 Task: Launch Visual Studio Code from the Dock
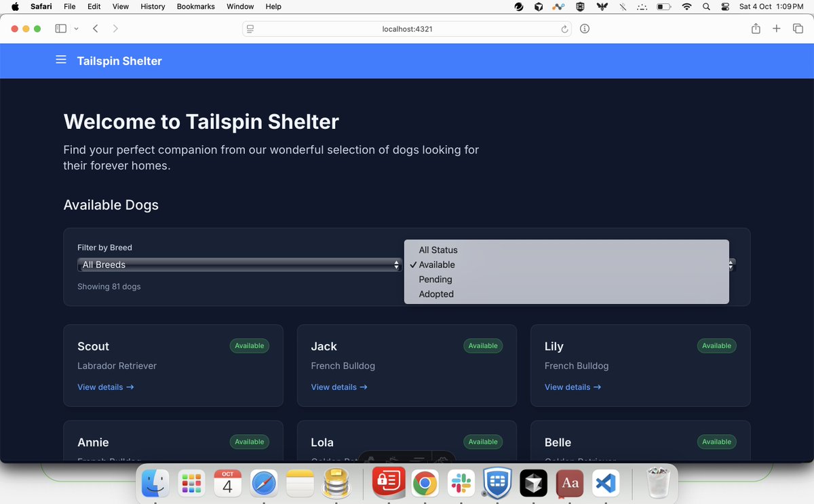coord(606,484)
